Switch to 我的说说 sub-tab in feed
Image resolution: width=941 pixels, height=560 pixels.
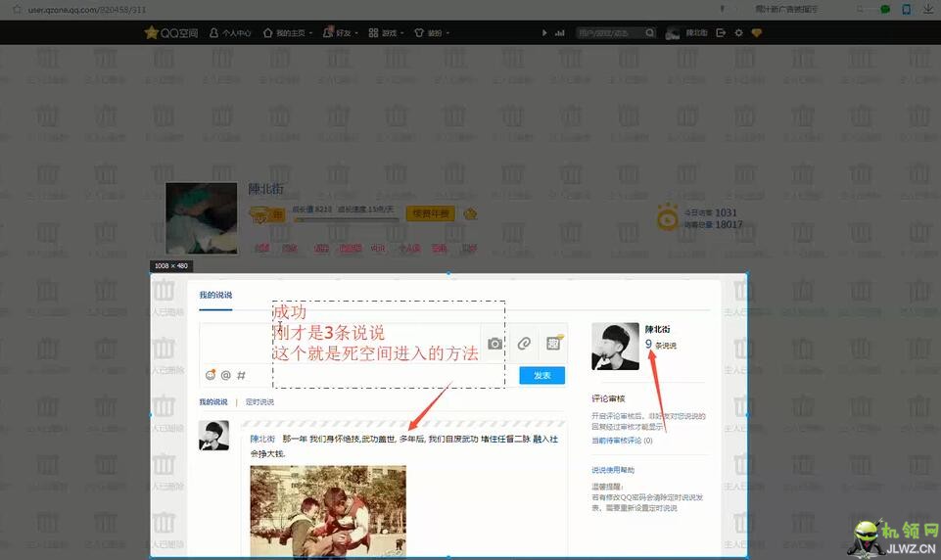pos(213,401)
